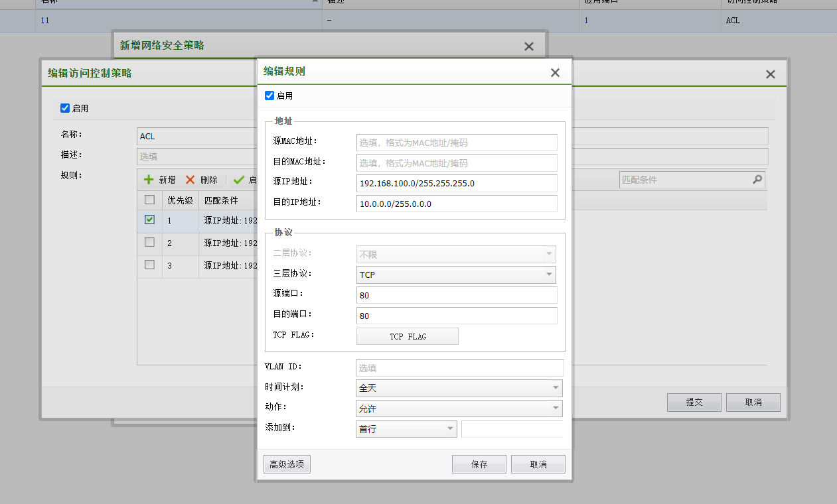Click 取消 in 编辑访问控制策略 dialog
Image resolution: width=837 pixels, height=504 pixels.
(x=753, y=402)
